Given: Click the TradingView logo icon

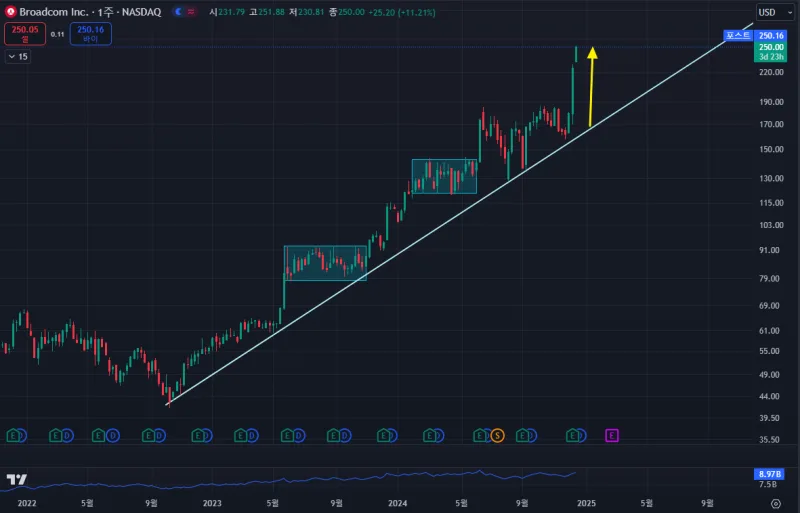Looking at the screenshot, I should (x=16, y=480).
